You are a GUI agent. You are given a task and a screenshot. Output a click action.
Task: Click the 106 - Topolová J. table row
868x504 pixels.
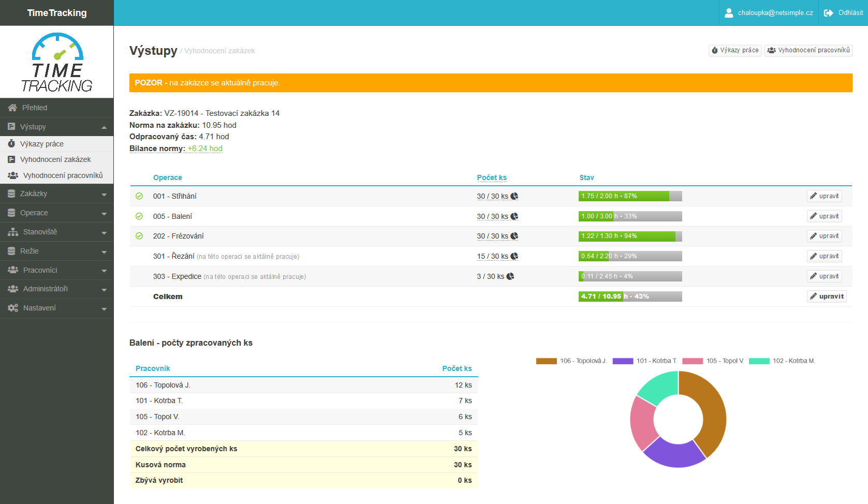[304, 385]
